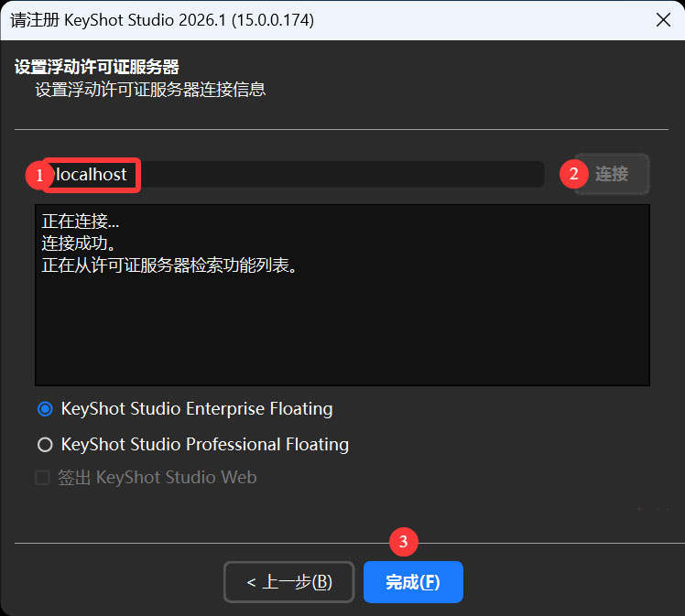Toggle 签出 KeyShot Studio Web checkbox
This screenshot has width=685, height=616.
coord(42,477)
